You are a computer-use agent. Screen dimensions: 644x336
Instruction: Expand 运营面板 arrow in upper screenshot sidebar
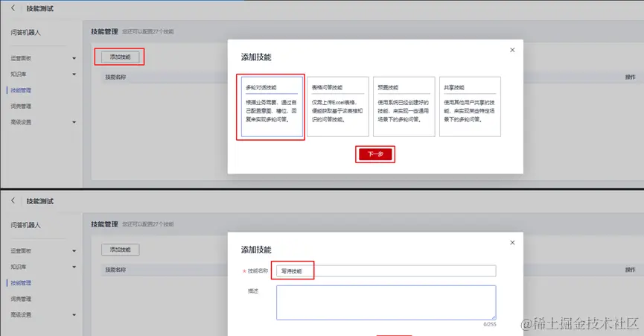pyautogui.click(x=74, y=58)
